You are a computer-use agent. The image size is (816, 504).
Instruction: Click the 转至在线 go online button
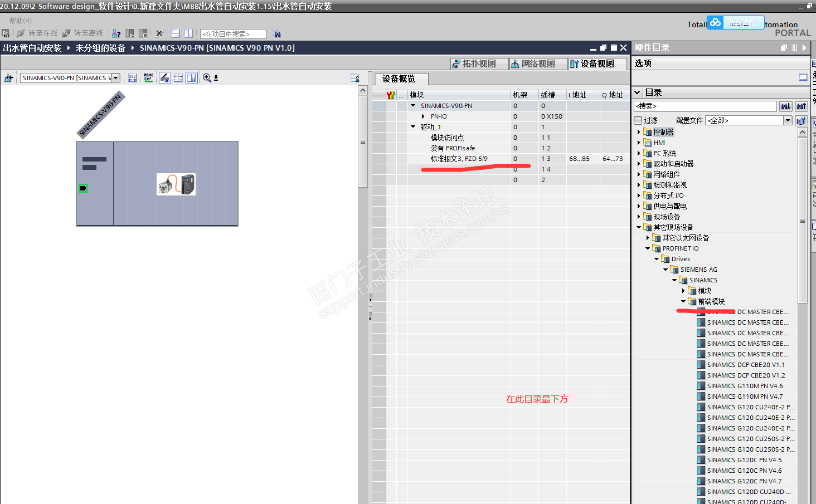[37, 33]
